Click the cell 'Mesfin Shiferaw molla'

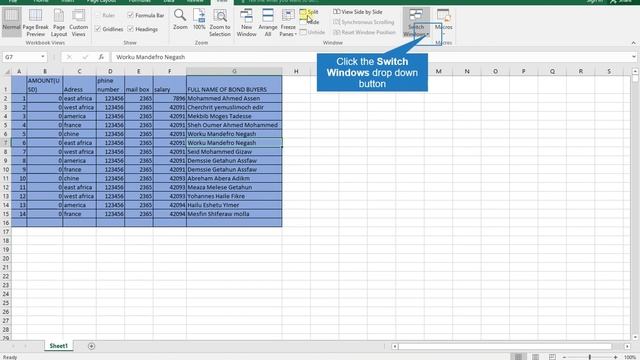[x=234, y=214]
